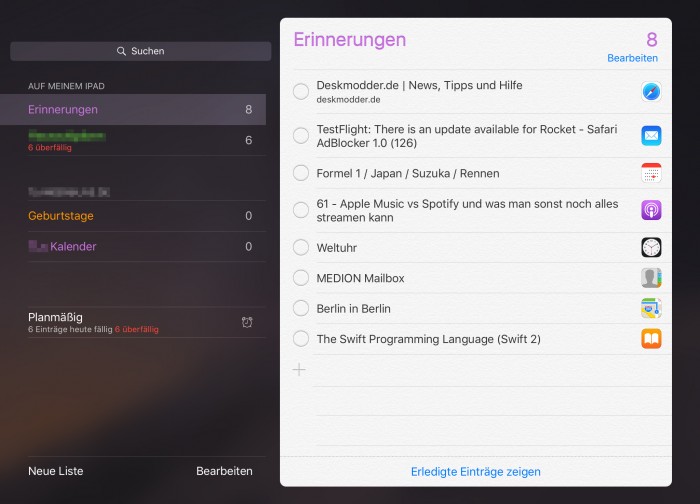Click the 'MEDION Mailbox' reminder text

[x=360, y=278]
